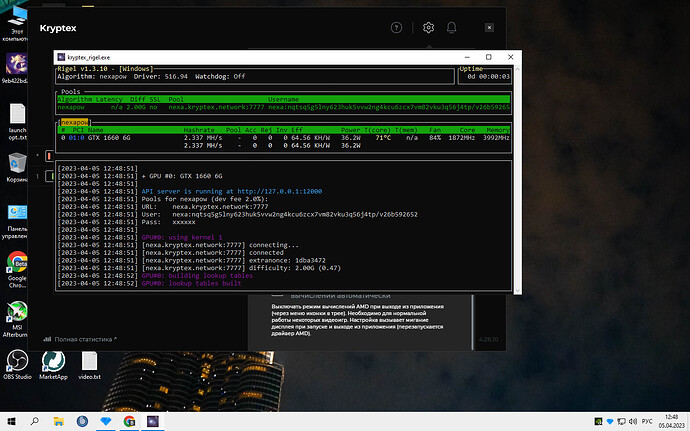Image resolution: width=690 pixels, height=431 pixels.
Task: Open Kryptex help question mark icon
Action: 396,28
